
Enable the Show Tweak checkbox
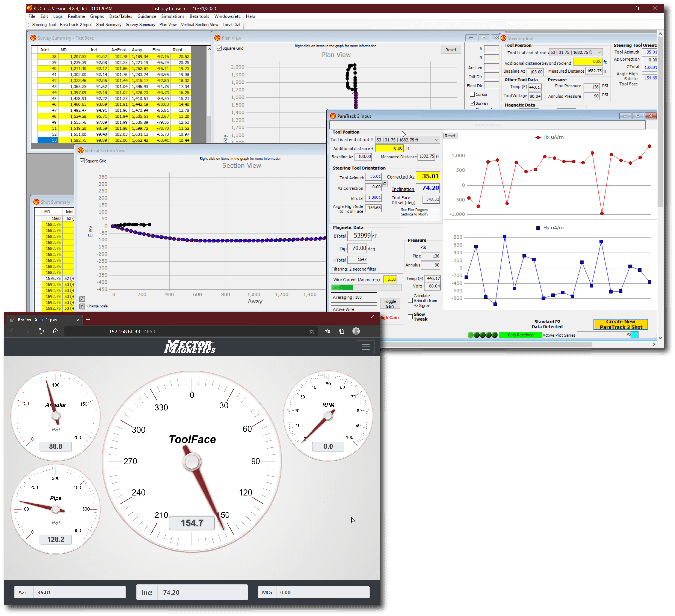click(410, 317)
